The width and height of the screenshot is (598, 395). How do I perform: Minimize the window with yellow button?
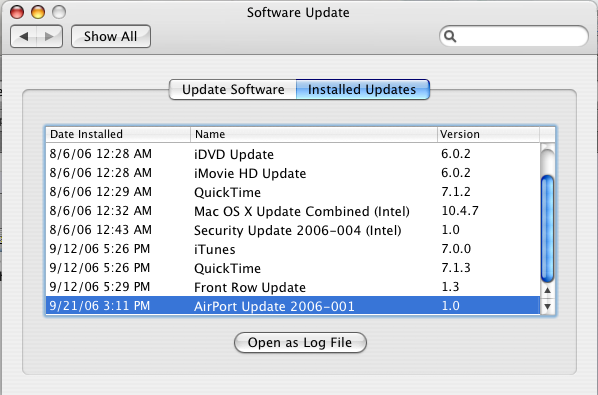(38, 12)
